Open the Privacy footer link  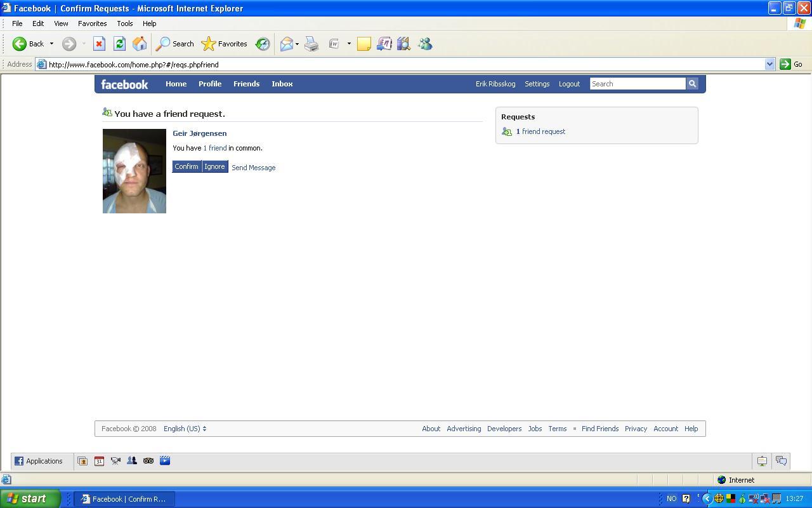point(636,429)
